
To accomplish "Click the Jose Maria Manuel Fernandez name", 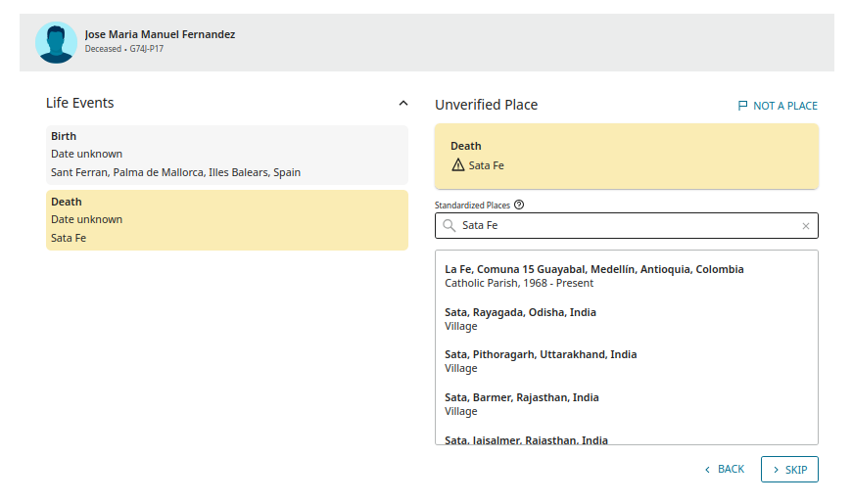I will pos(160,34).
